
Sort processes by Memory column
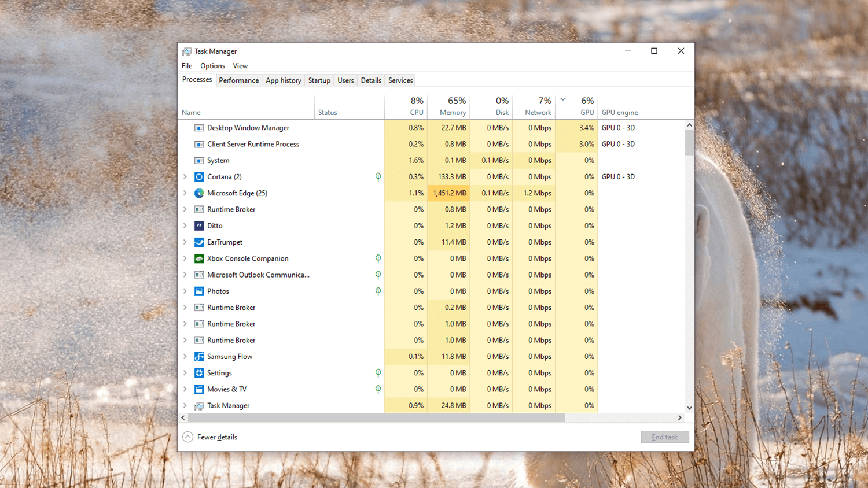coord(448,106)
